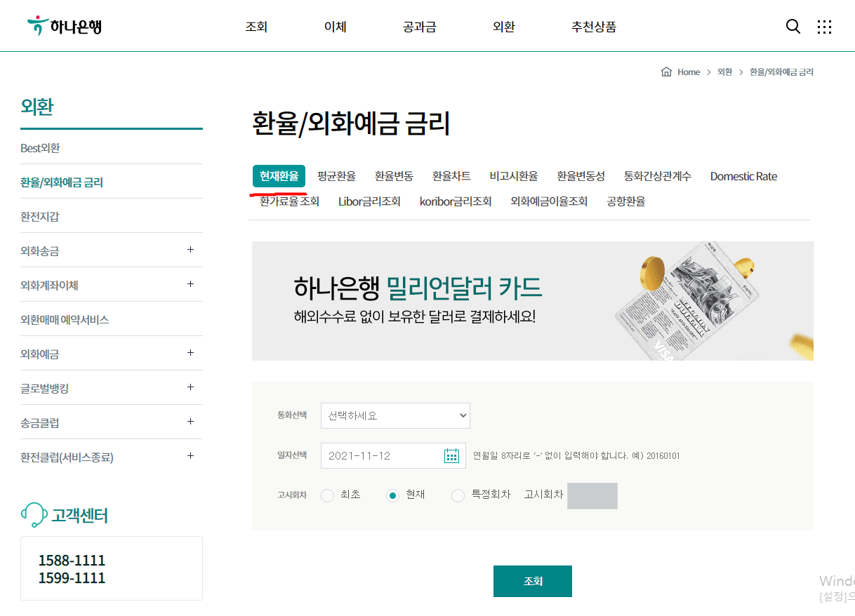Open the 환율/외화예금 금리 sidebar link
Image resolution: width=855 pixels, height=616 pixels.
tap(62, 182)
